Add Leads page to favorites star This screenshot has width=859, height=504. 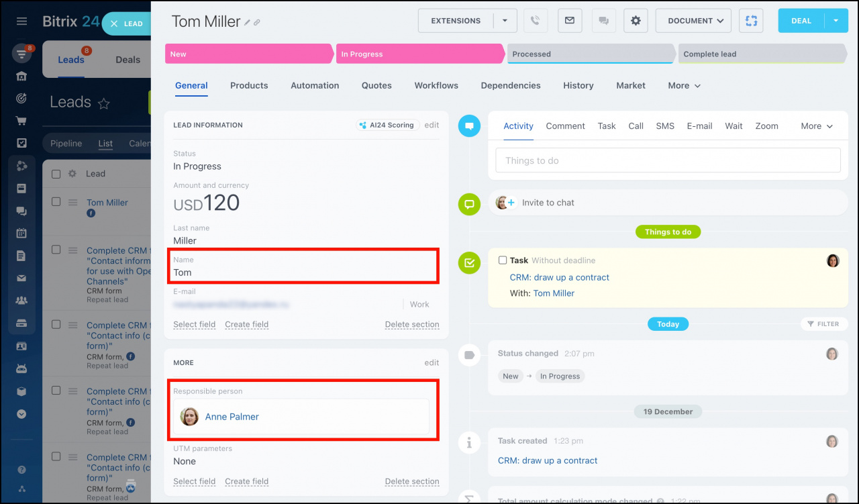(x=104, y=103)
